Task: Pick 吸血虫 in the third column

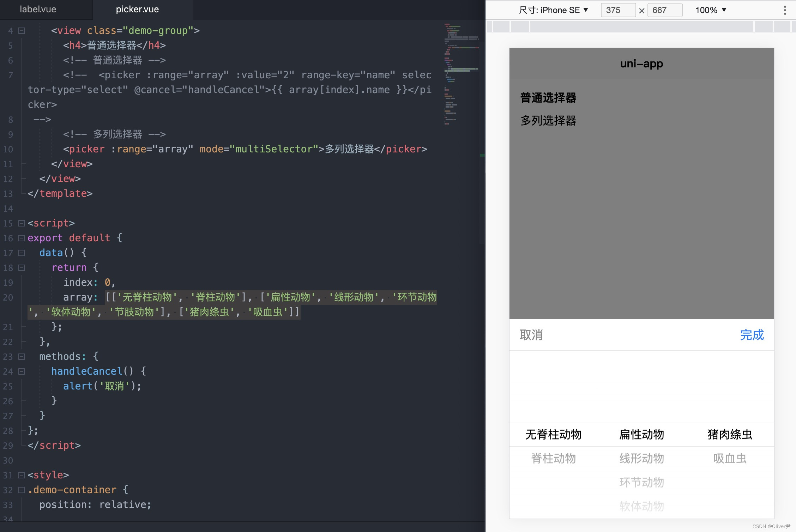Action: [x=730, y=458]
